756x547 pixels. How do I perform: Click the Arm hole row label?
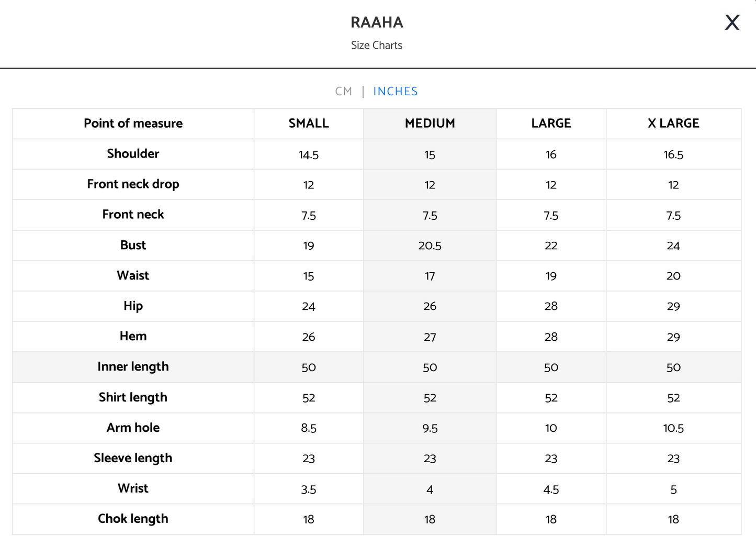pyautogui.click(x=133, y=428)
